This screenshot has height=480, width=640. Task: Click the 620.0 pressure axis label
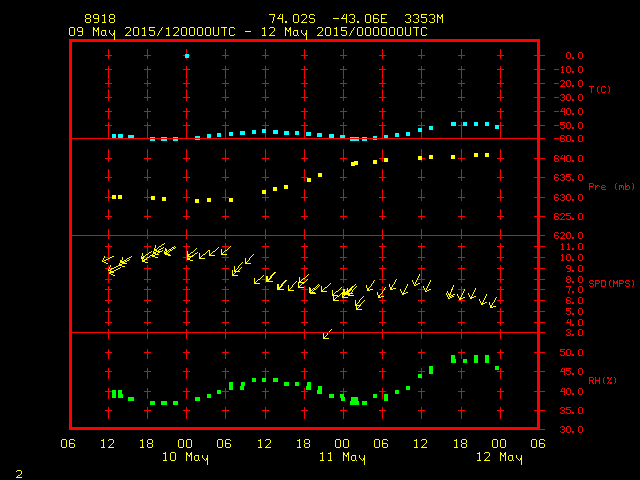coord(569,236)
